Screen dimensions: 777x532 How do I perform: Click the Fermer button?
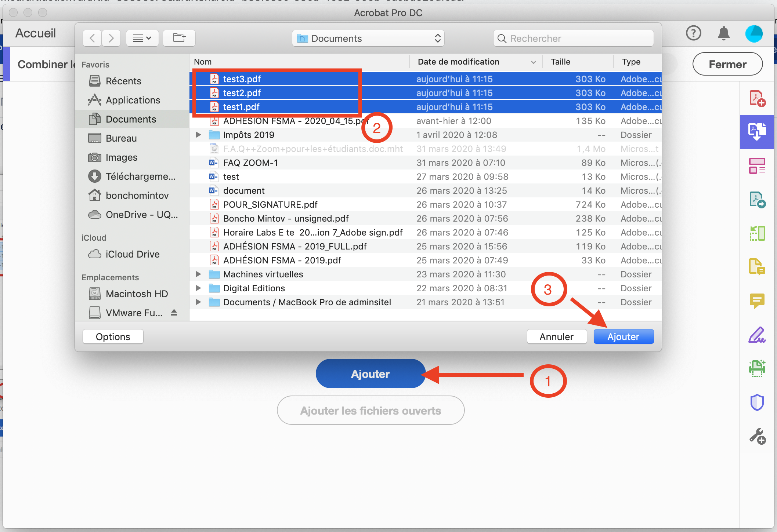[x=727, y=64]
